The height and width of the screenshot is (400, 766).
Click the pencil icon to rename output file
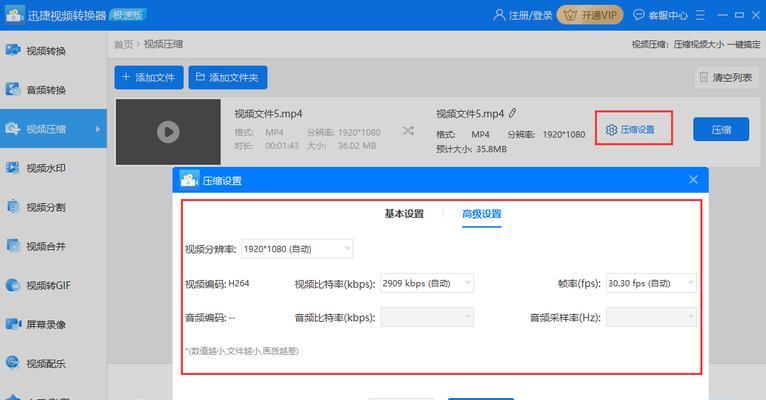point(512,113)
